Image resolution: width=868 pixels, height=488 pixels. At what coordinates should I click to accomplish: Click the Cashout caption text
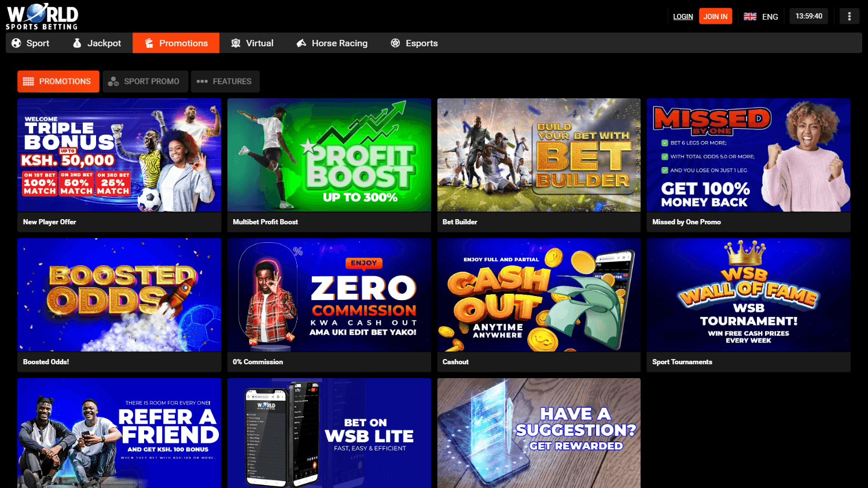(x=456, y=362)
